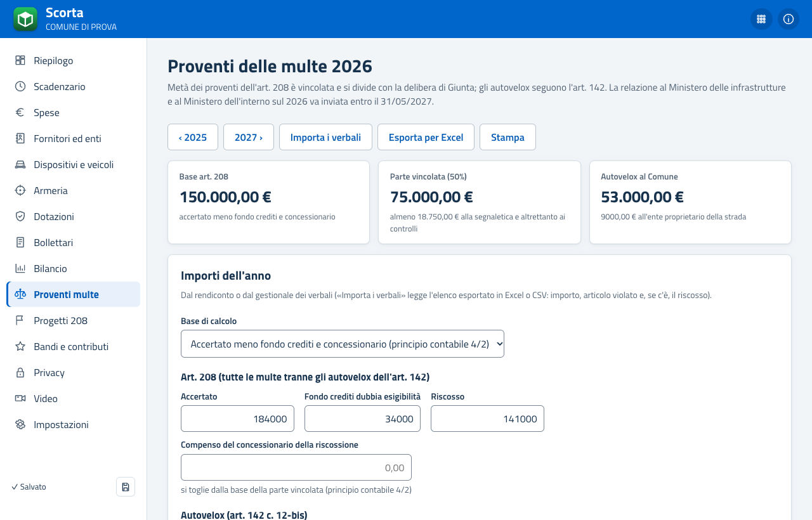This screenshot has height=520, width=812.
Task: Click the Fornitori ed enti contacts icon
Action: pyautogui.click(x=20, y=138)
